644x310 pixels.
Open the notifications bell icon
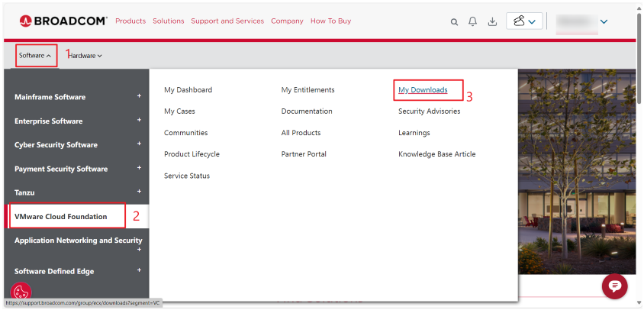(x=473, y=22)
